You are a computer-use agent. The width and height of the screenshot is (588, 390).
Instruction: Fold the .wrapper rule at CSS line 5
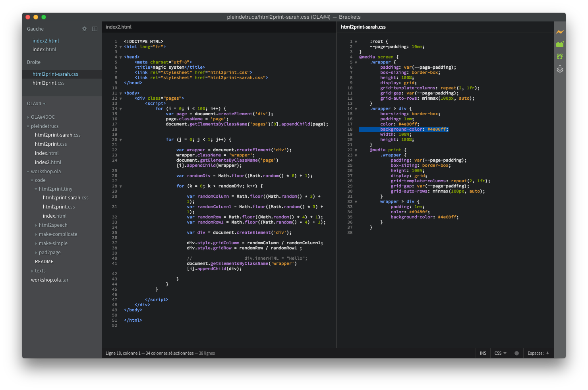click(356, 62)
